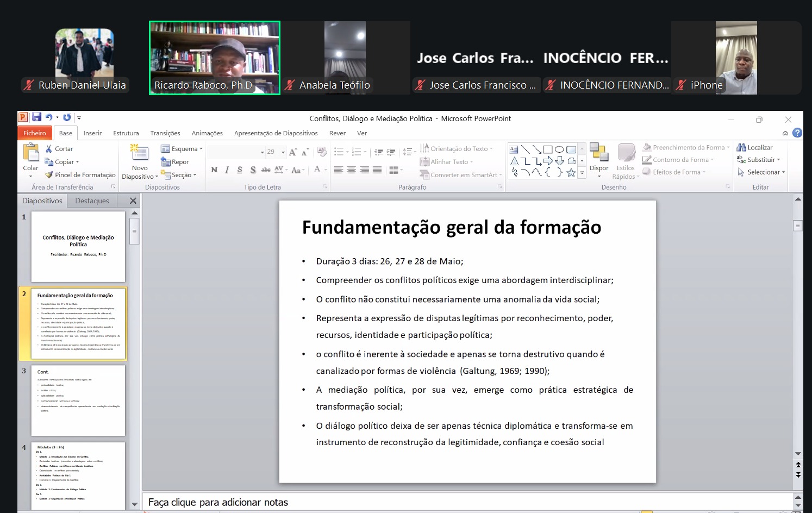Click the Repor reset slide button
The width and height of the screenshot is (812, 513).
(175, 161)
